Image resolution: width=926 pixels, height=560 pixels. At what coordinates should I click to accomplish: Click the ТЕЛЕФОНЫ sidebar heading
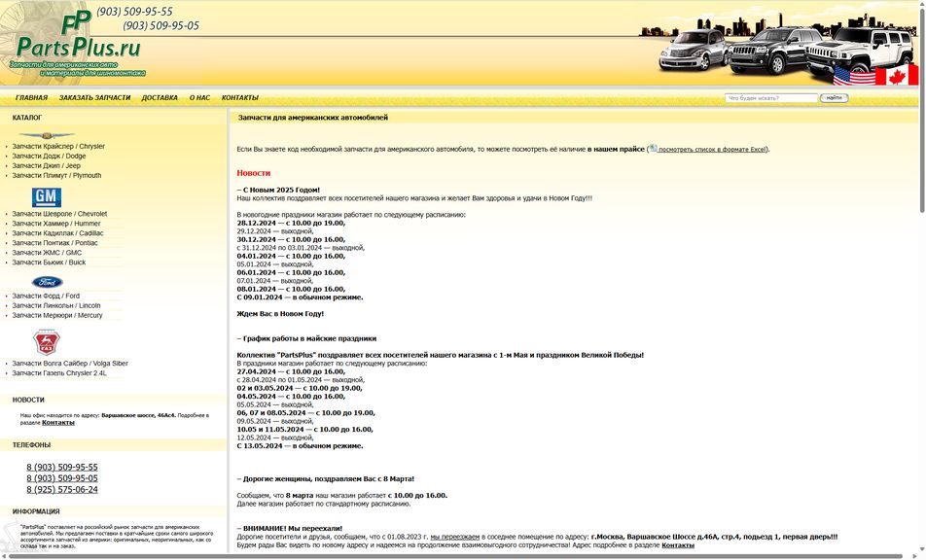click(x=31, y=445)
